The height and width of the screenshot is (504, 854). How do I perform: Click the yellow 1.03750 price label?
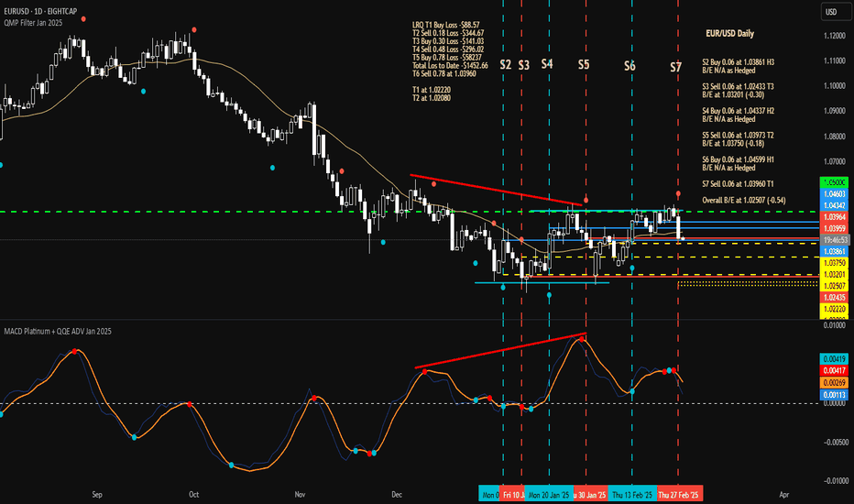tap(834, 263)
